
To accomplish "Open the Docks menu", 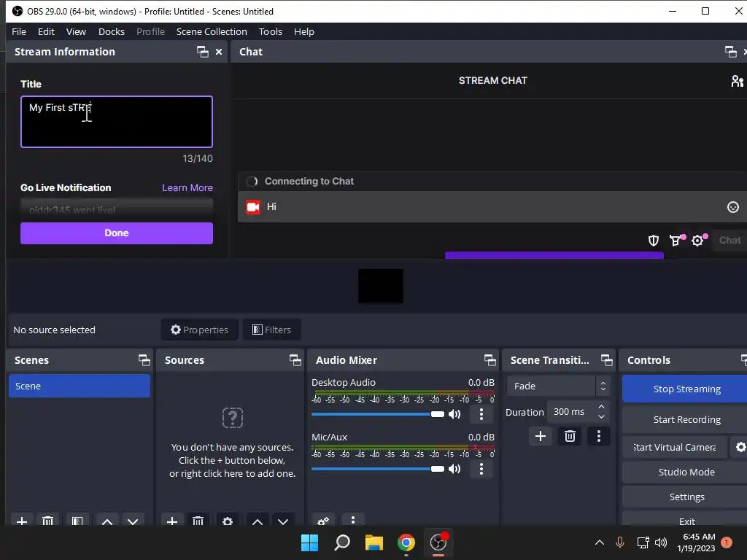I will tap(112, 31).
